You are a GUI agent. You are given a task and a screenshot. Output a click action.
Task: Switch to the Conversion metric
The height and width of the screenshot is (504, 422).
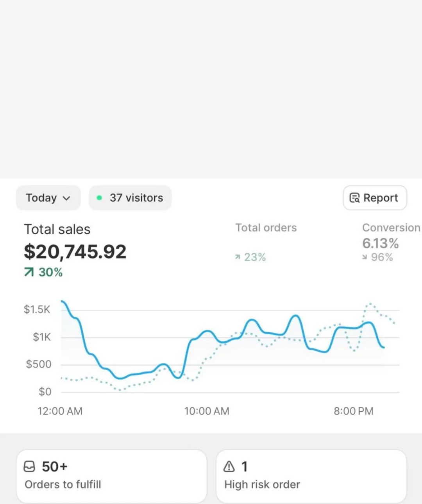click(391, 228)
